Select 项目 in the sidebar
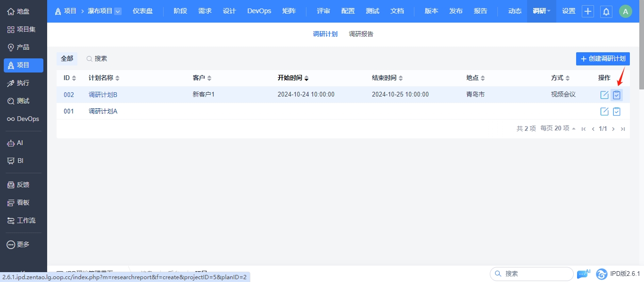This screenshot has height=282, width=644. point(24,65)
